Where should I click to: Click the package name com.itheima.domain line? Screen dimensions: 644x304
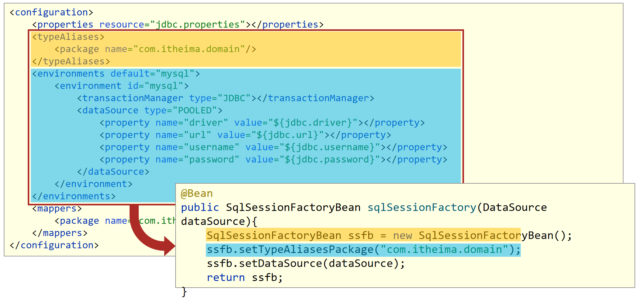[x=155, y=49]
